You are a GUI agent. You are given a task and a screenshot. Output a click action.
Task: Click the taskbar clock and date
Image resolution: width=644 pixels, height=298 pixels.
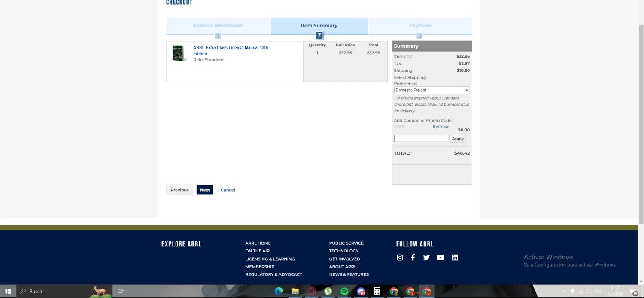615,291
